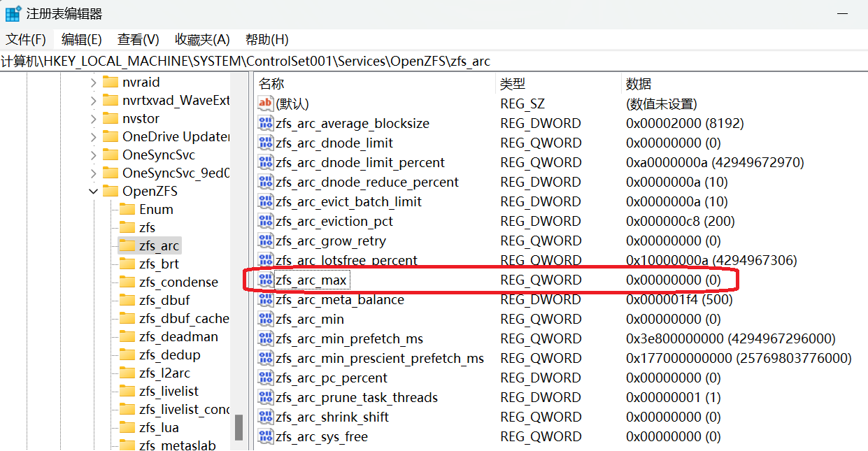868x451 pixels.
Task: Click the icon next to zfs_arc_average_blocksize
Action: [266, 124]
